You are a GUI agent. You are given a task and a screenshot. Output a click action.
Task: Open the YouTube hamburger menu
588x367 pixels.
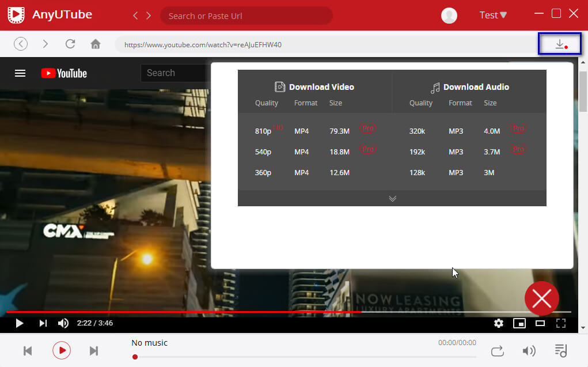(x=20, y=73)
